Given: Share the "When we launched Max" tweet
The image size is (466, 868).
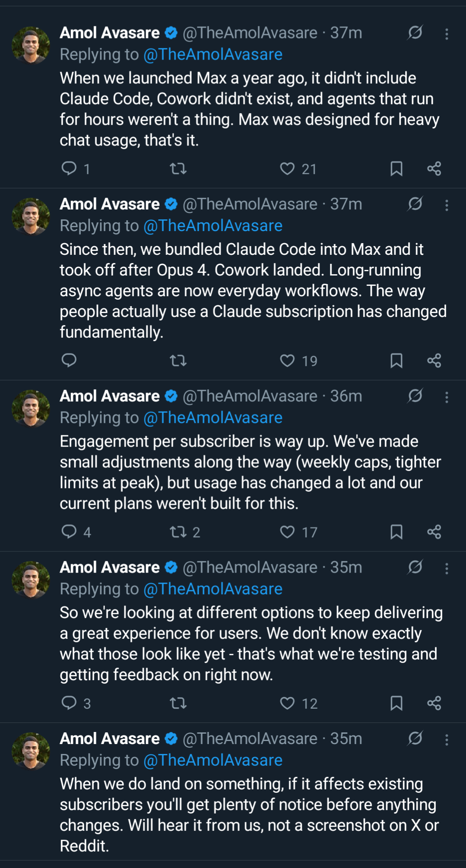Looking at the screenshot, I should tap(434, 168).
